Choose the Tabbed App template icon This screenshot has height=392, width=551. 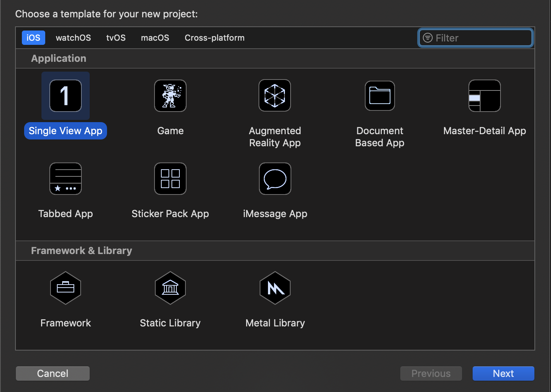(x=66, y=179)
